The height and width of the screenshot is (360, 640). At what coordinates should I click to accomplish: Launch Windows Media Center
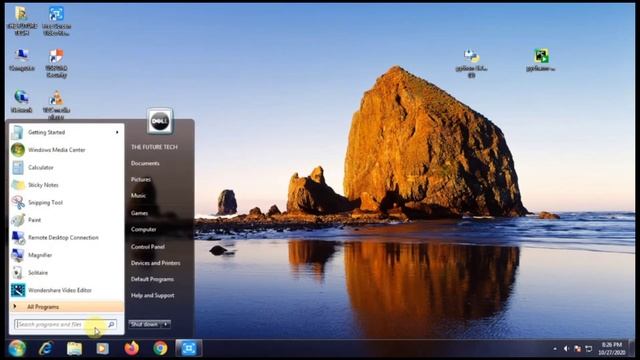point(67,150)
